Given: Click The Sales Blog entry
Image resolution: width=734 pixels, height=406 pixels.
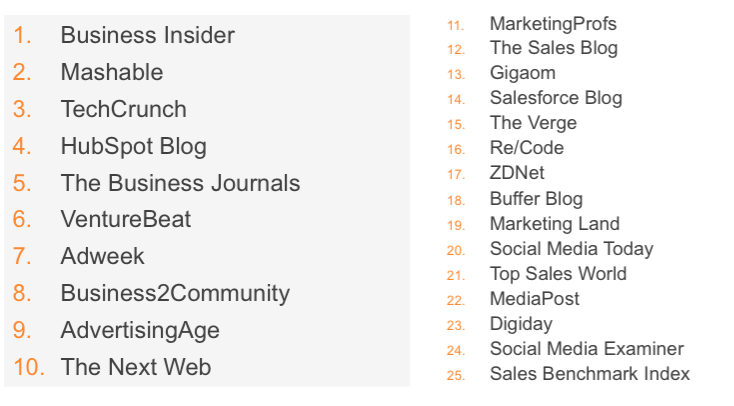Looking at the screenshot, I should coord(554,48).
